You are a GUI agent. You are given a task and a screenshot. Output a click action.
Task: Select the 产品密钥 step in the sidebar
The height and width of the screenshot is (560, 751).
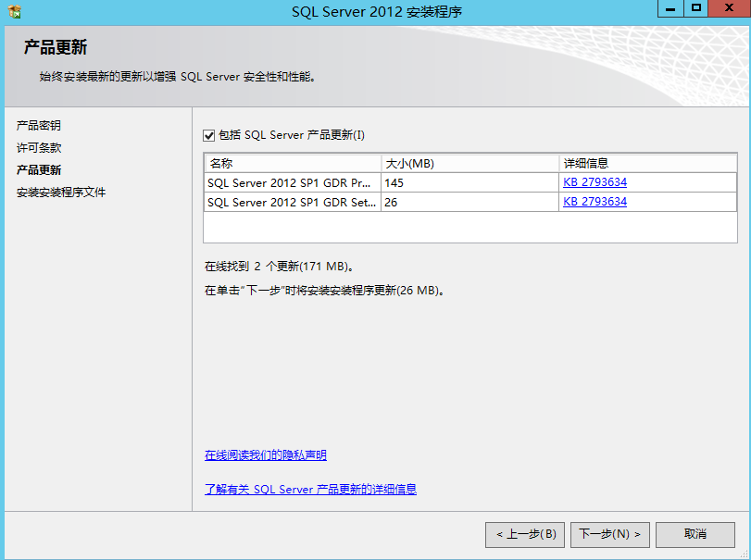point(37,125)
